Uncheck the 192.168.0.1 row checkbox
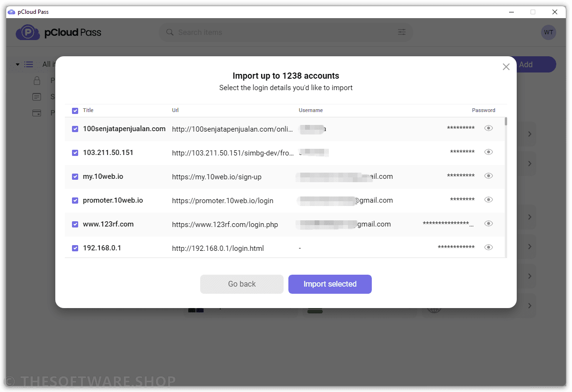572x392 pixels. click(x=75, y=248)
